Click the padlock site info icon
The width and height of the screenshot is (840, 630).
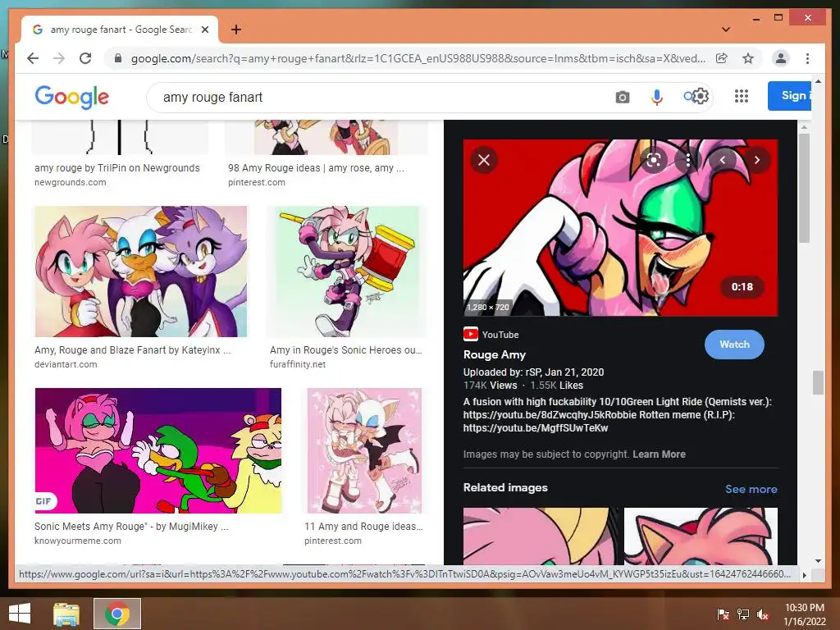coord(118,58)
